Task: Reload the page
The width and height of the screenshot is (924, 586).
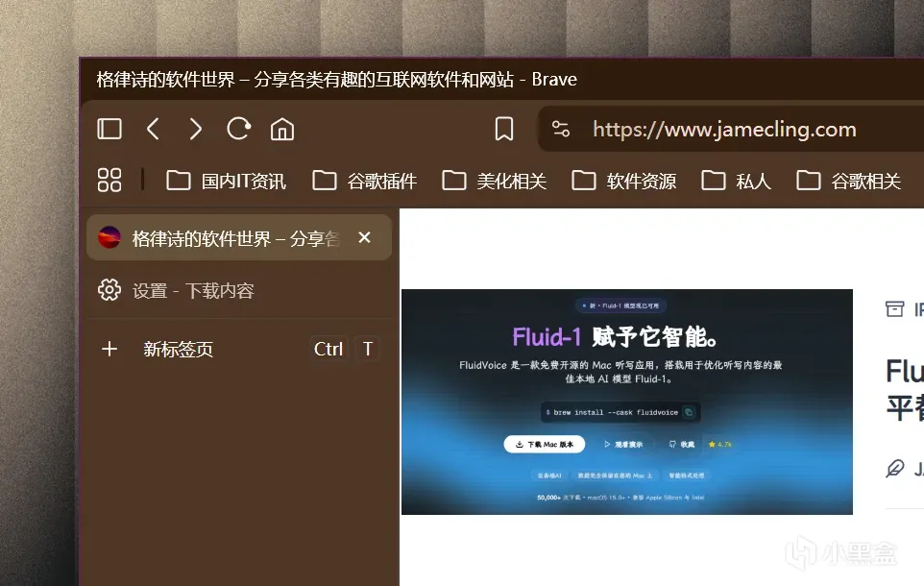Action: coord(238,129)
